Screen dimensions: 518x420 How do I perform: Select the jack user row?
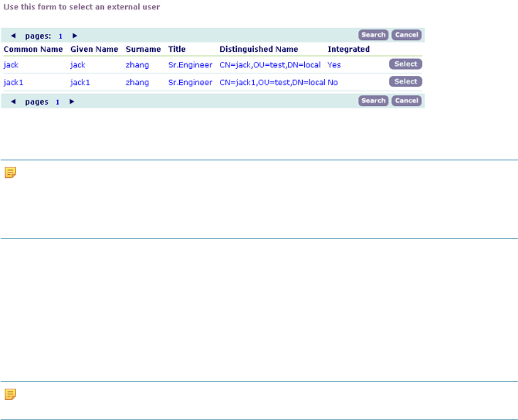pyautogui.click(x=405, y=64)
